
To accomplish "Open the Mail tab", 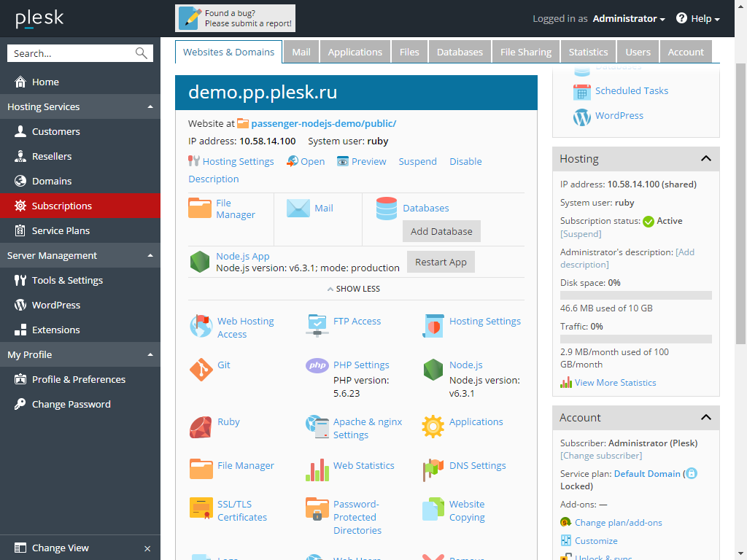I will point(301,52).
